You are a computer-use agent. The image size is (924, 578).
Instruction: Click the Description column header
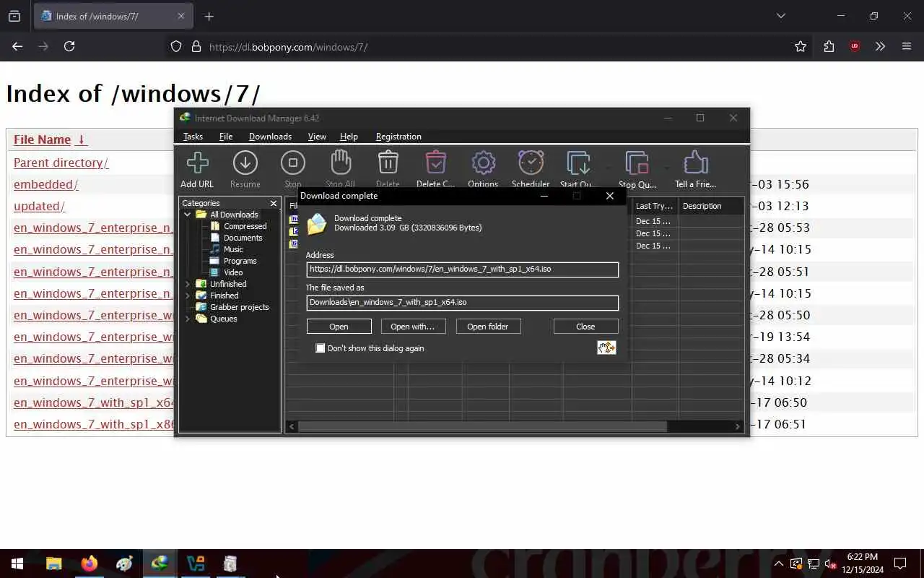coord(711,206)
